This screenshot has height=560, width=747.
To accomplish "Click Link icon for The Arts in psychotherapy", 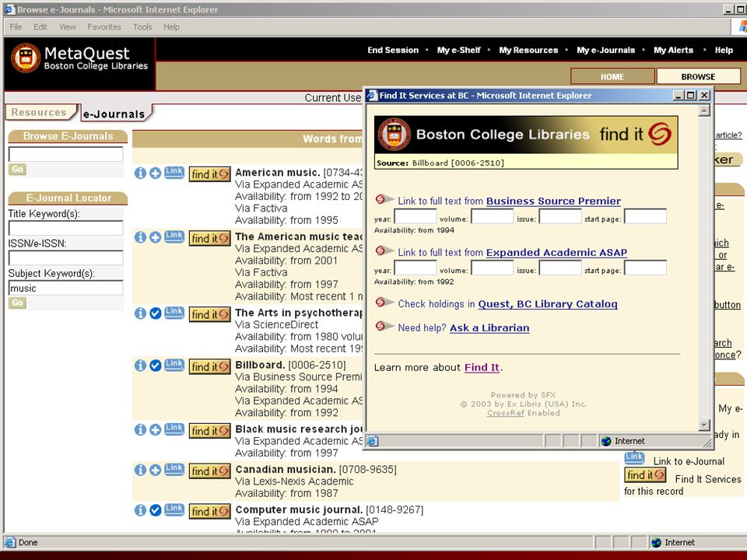I will 174,313.
